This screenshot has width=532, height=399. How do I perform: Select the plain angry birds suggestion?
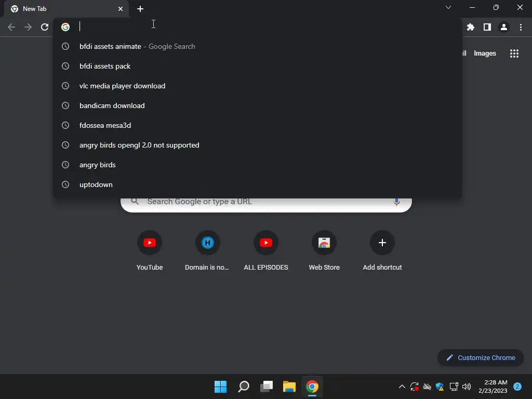pyautogui.click(x=257, y=165)
